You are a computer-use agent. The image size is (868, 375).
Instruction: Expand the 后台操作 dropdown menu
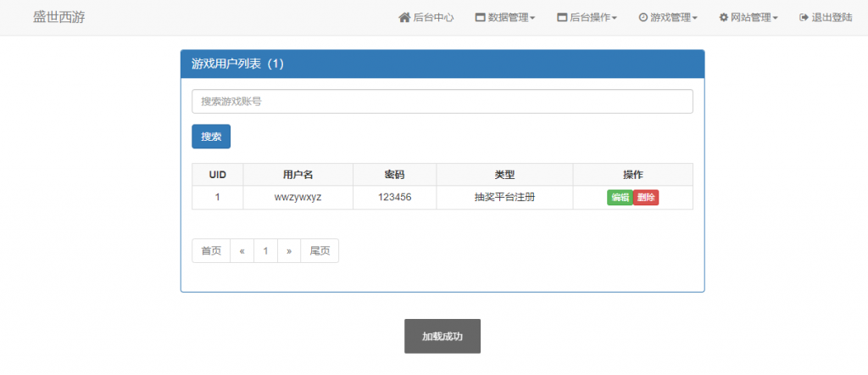(x=587, y=17)
